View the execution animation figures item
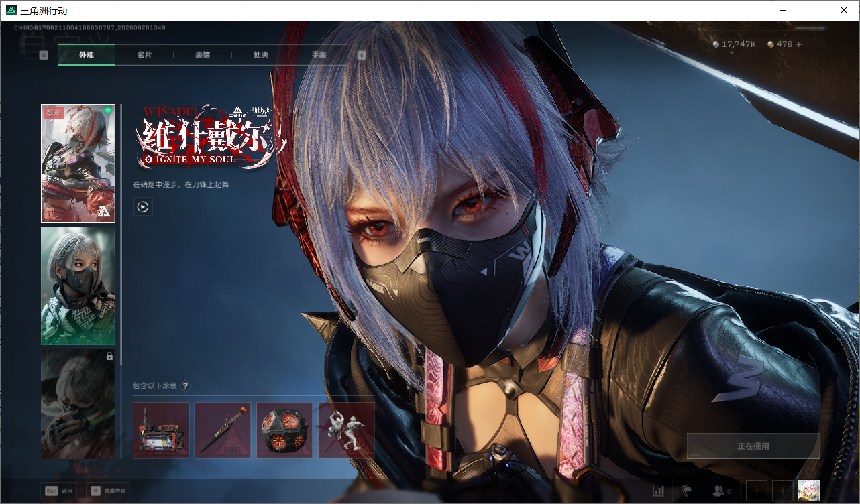 click(346, 430)
